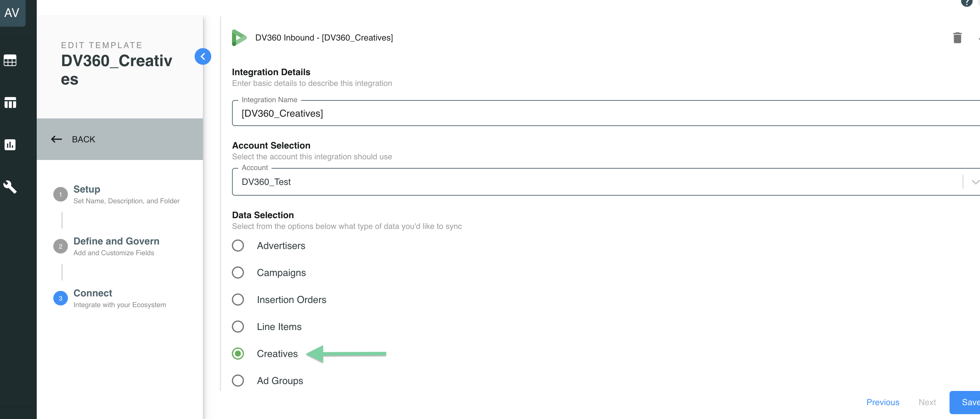Click the DV360_Creatives template title
Screen dimensions: 980x419
(116, 70)
